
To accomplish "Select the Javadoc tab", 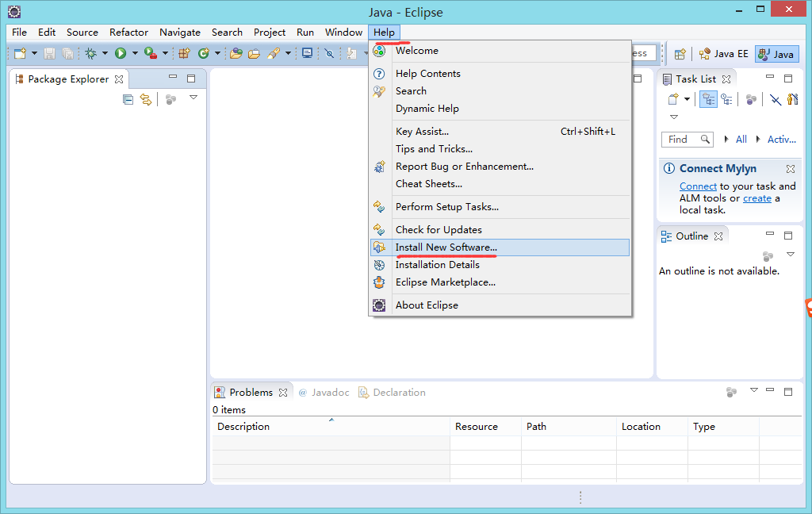I will pos(324,392).
